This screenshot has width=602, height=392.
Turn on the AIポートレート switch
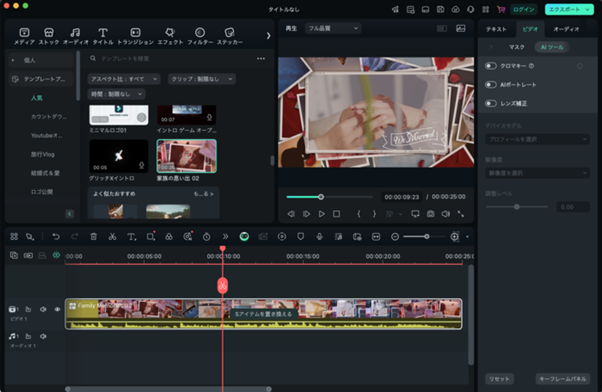pyautogui.click(x=491, y=84)
